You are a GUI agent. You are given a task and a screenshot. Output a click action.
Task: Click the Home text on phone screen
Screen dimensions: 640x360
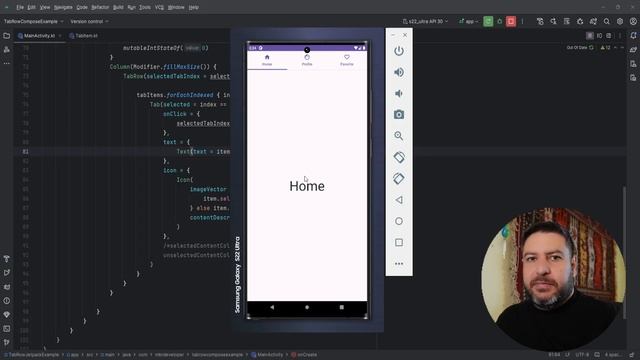tap(307, 186)
